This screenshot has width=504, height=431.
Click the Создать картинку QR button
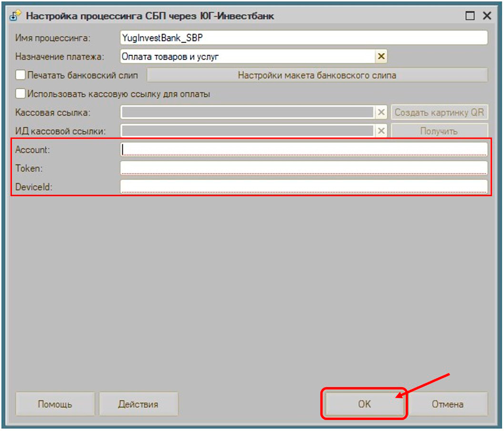pos(439,112)
